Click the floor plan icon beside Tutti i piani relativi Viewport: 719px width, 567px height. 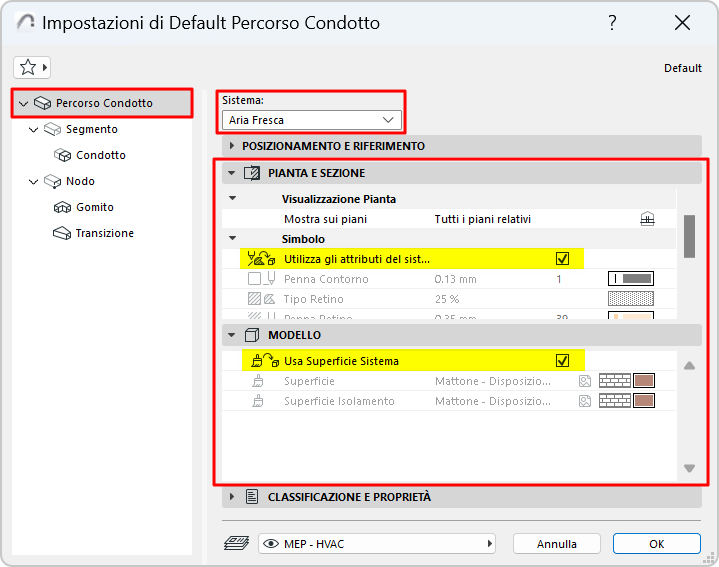tap(647, 219)
